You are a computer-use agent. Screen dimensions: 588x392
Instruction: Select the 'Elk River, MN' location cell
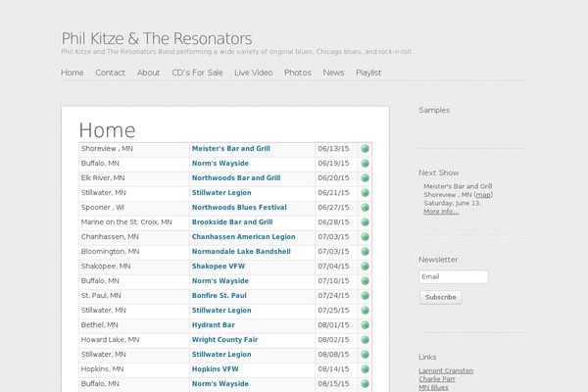click(134, 178)
